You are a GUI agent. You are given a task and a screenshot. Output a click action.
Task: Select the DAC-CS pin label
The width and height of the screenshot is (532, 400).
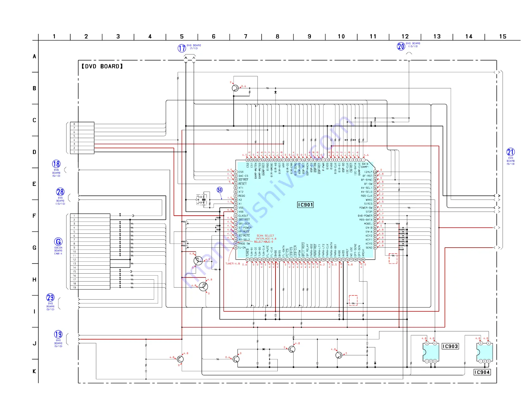(243, 176)
